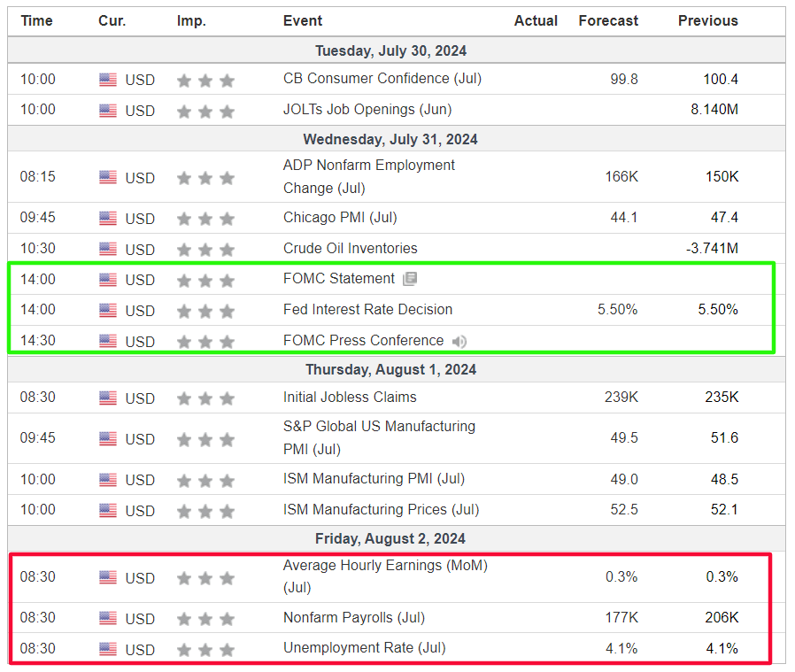
Task: Click US flag in ISM Manufacturing PMI row
Action: click(108, 480)
